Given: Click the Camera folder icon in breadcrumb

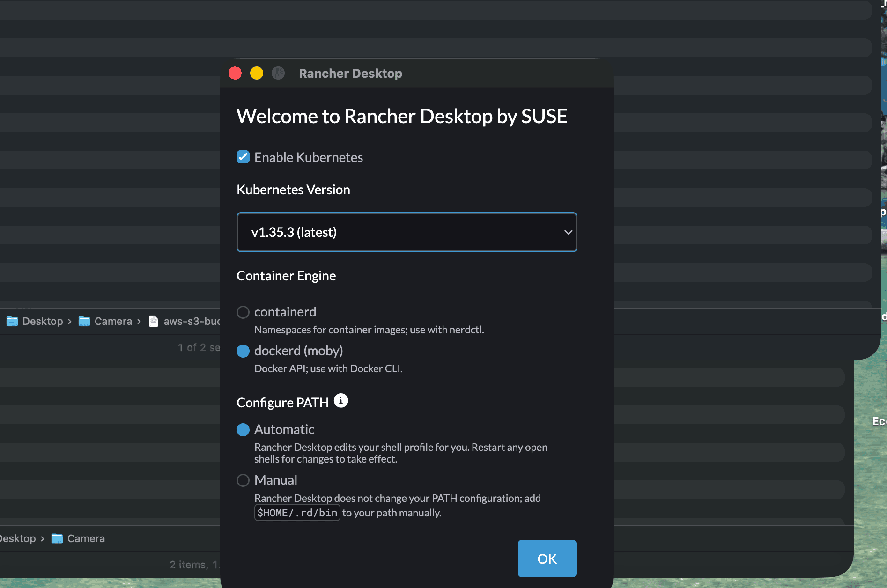Looking at the screenshot, I should (x=84, y=321).
